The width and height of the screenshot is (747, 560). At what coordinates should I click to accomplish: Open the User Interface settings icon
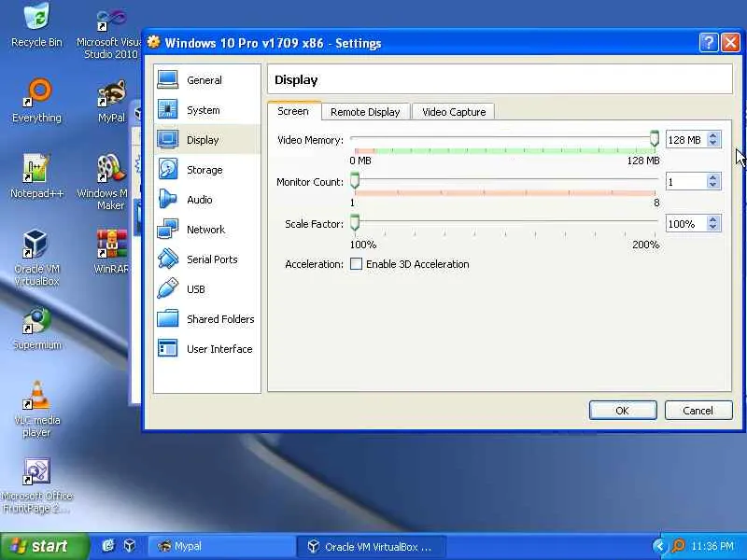168,348
